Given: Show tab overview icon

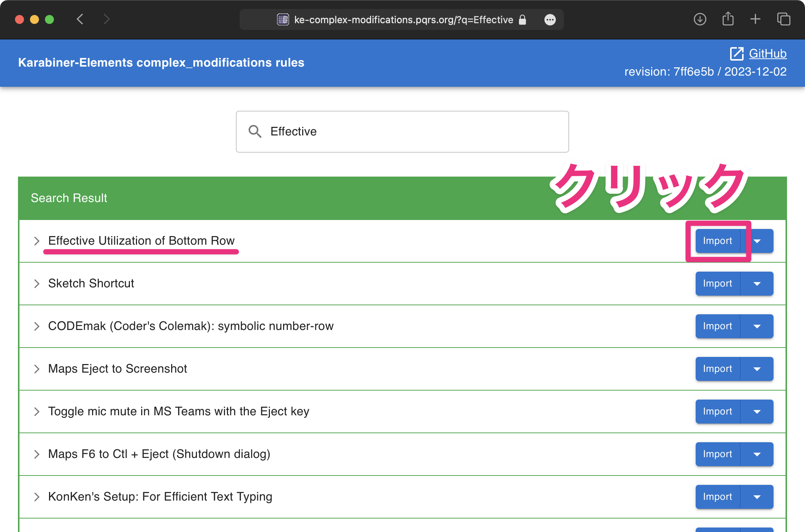Looking at the screenshot, I should click(x=783, y=19).
